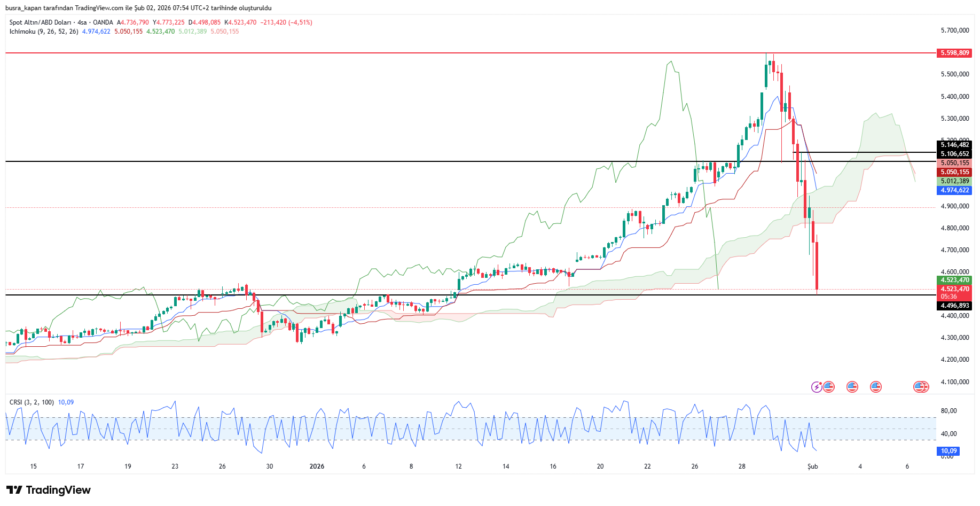Click the Şub label on the time axis
The height and width of the screenshot is (506, 980).
812,466
